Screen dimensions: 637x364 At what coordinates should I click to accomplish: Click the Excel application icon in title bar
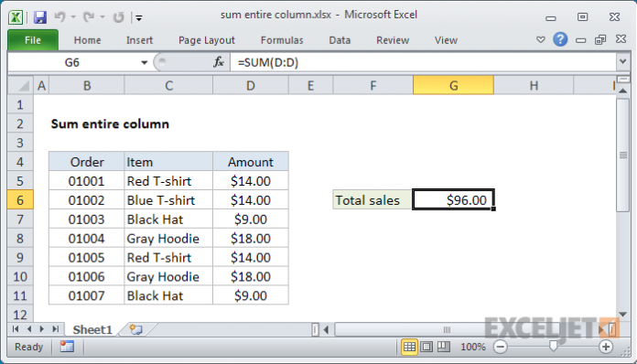[x=16, y=17]
